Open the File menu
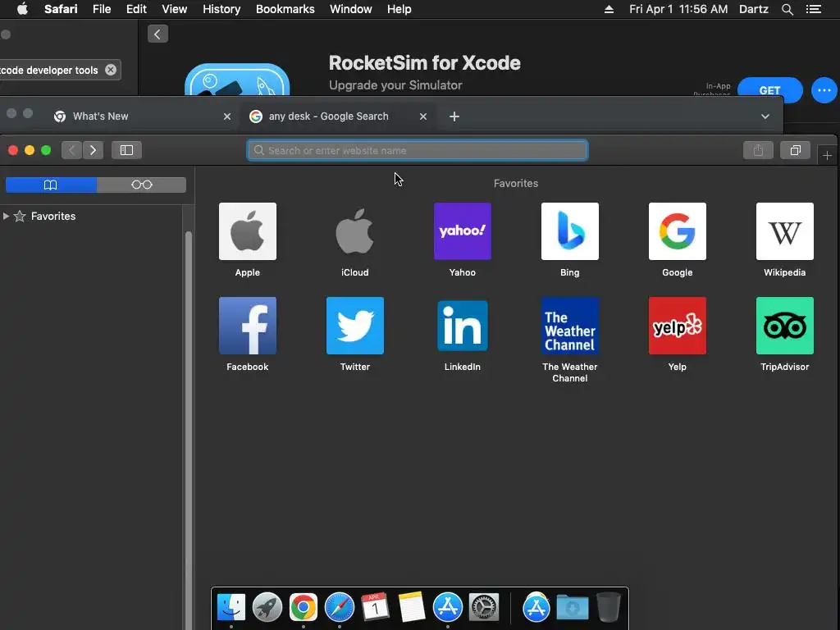Viewport: 840px width, 630px height. [x=101, y=9]
